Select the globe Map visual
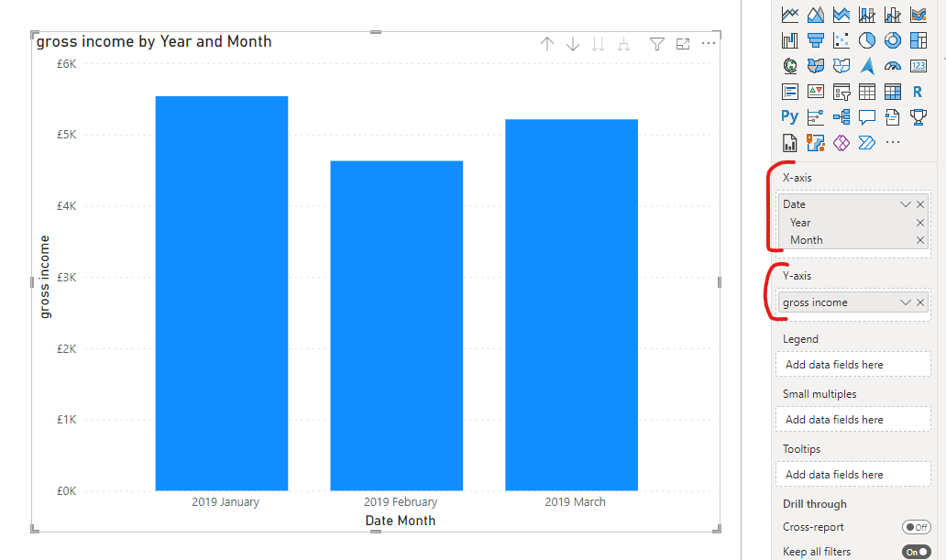The image size is (946, 560). pyautogui.click(x=790, y=66)
